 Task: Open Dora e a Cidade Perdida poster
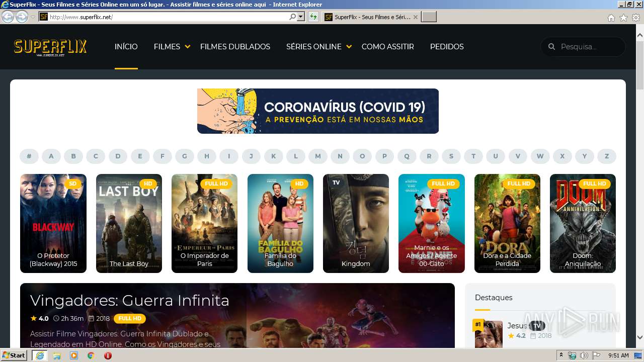(507, 223)
